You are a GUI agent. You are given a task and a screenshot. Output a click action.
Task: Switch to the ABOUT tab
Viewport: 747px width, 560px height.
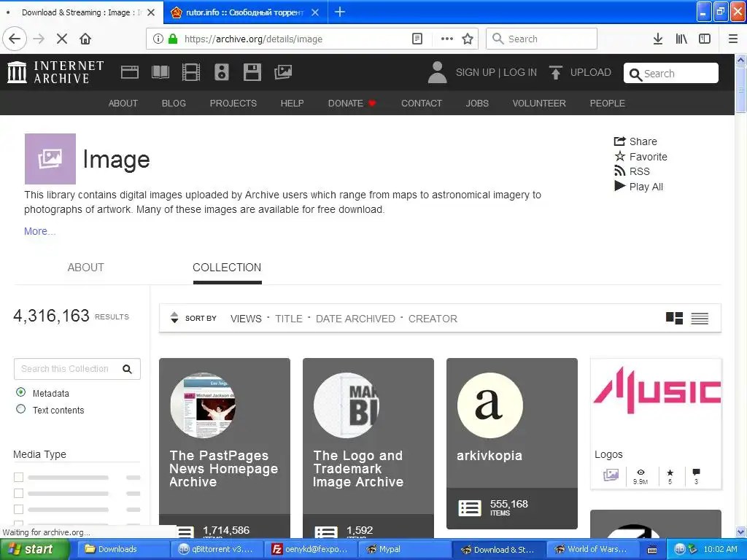pyautogui.click(x=86, y=268)
